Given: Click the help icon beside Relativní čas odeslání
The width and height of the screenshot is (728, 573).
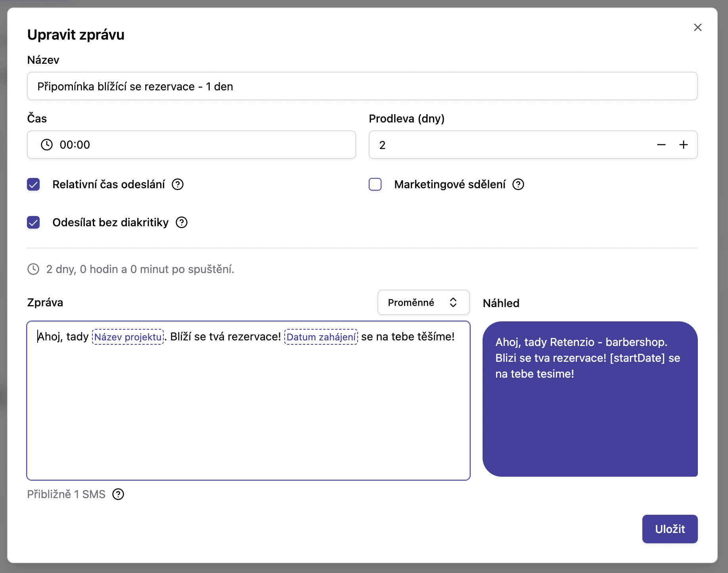Looking at the screenshot, I should click(178, 184).
